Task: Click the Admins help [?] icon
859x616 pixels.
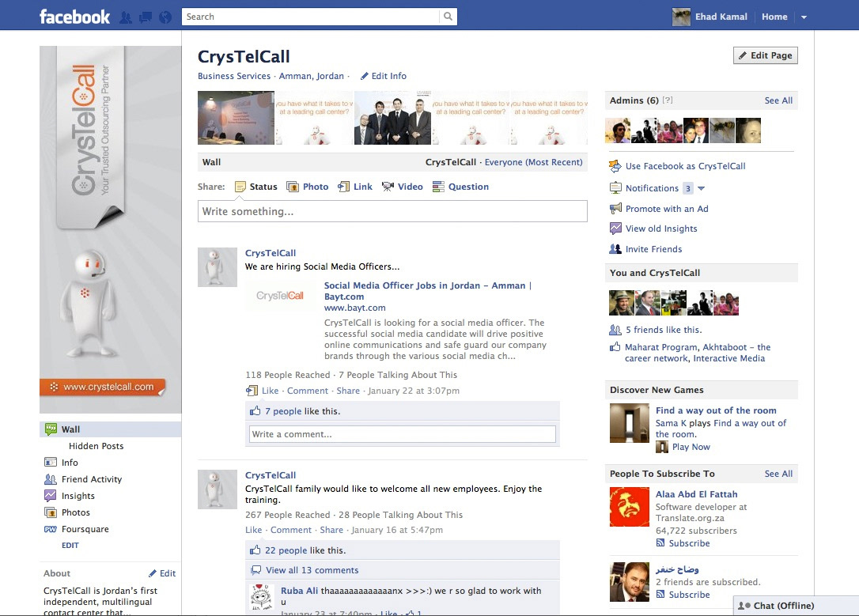Action: point(668,100)
